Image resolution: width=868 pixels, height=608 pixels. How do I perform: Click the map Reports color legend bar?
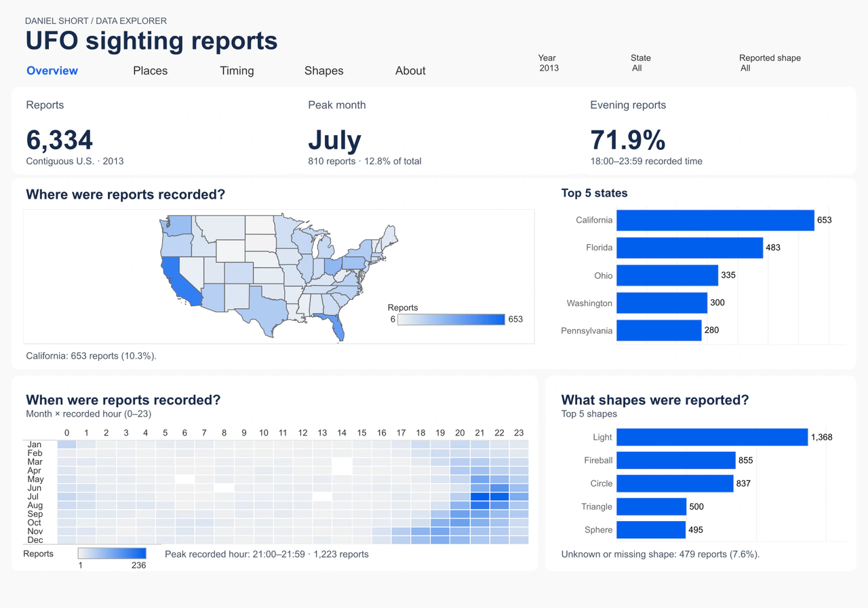coord(452,319)
